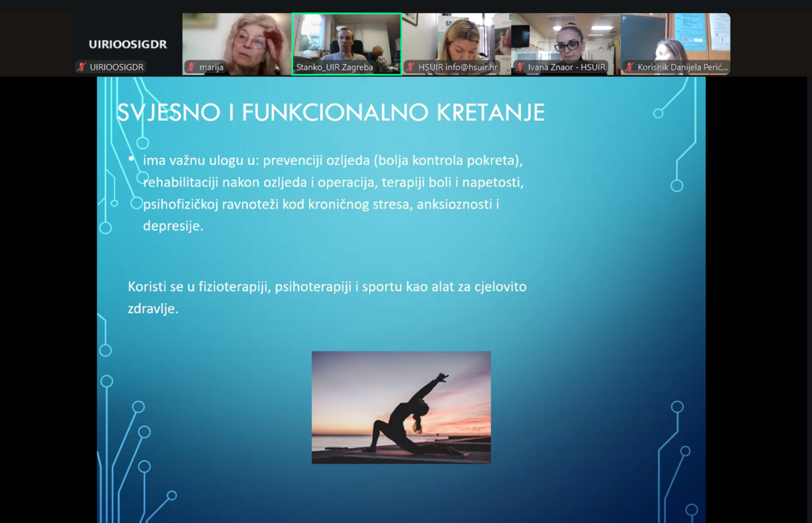
Task: Select marija's video thumbnail
Action: pyautogui.click(x=236, y=38)
